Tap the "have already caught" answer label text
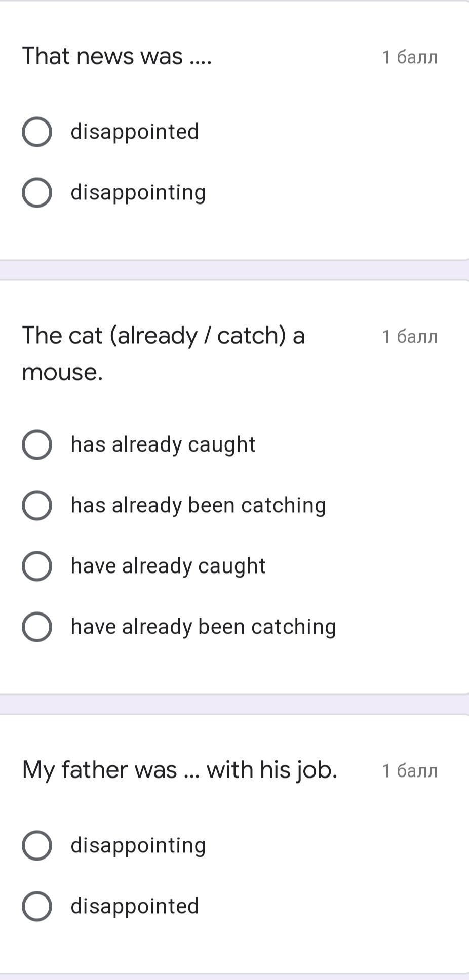This screenshot has width=469, height=980. tap(168, 566)
